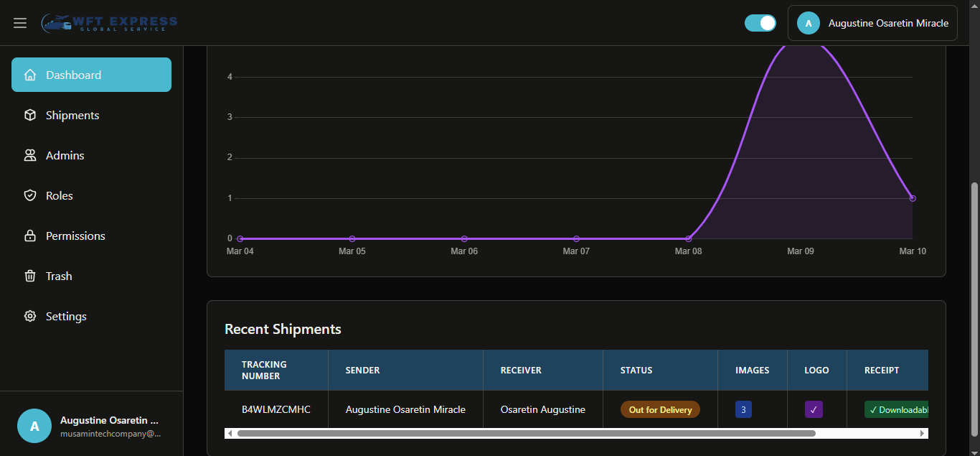
Task: Click the Admins people icon
Action: pyautogui.click(x=30, y=155)
